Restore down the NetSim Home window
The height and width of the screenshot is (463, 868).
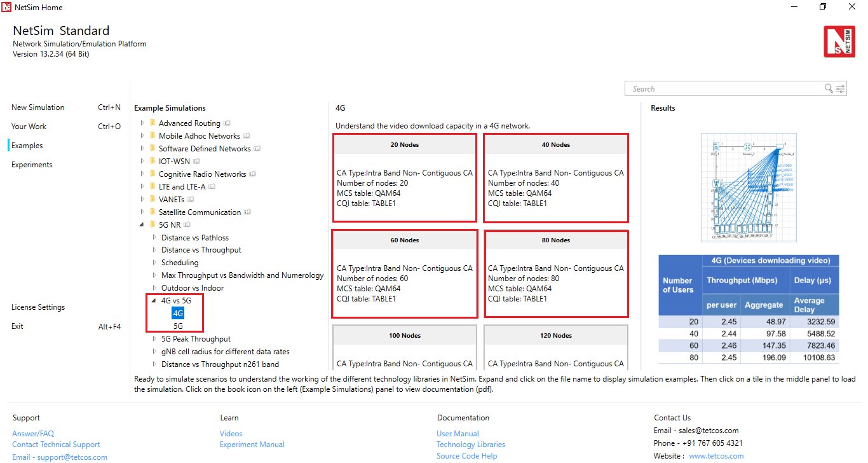coord(823,7)
